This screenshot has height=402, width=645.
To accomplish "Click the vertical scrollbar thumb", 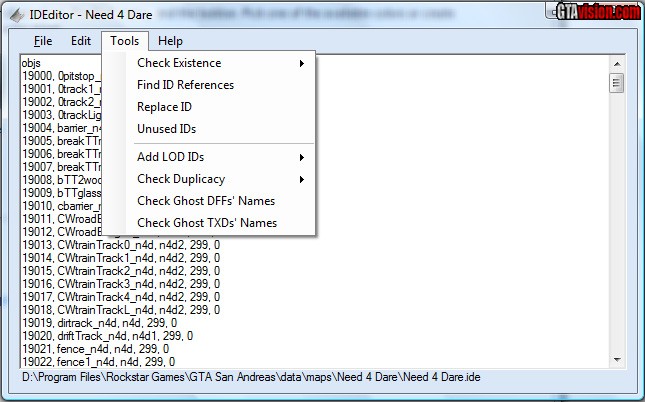I will 617,82.
